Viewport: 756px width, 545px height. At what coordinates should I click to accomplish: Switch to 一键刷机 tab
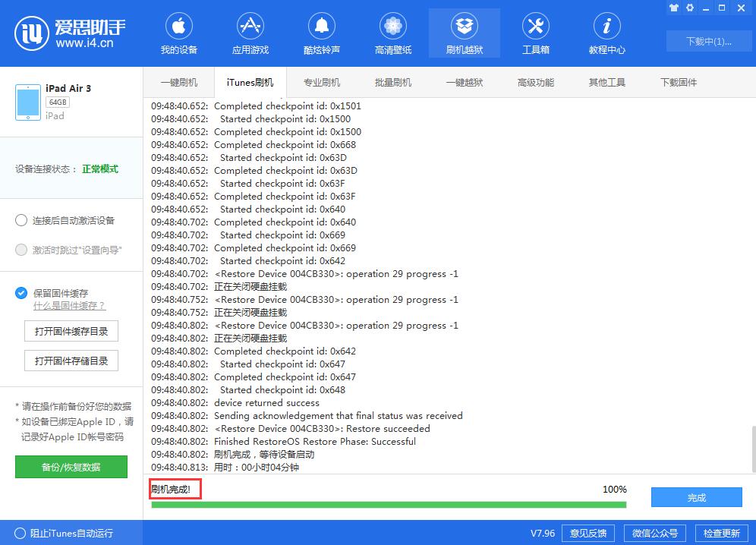tap(179, 82)
